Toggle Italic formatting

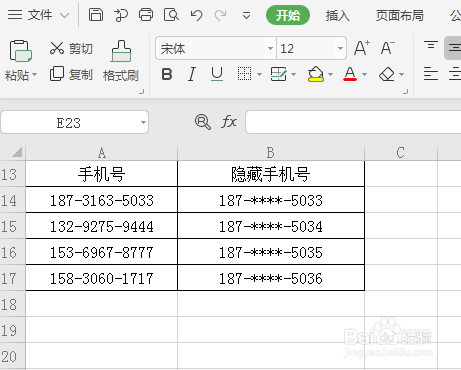tap(192, 74)
